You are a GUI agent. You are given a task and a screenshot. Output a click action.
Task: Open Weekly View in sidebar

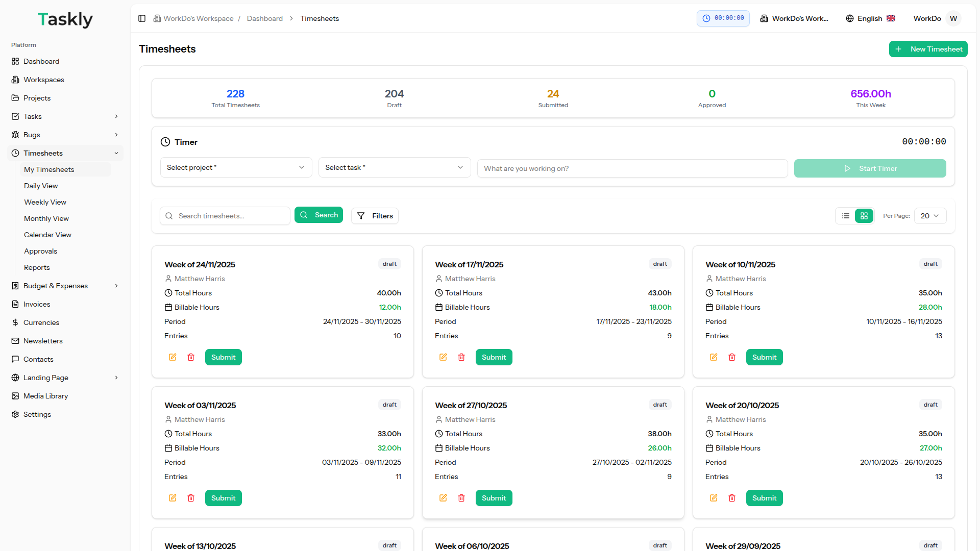tap(45, 202)
